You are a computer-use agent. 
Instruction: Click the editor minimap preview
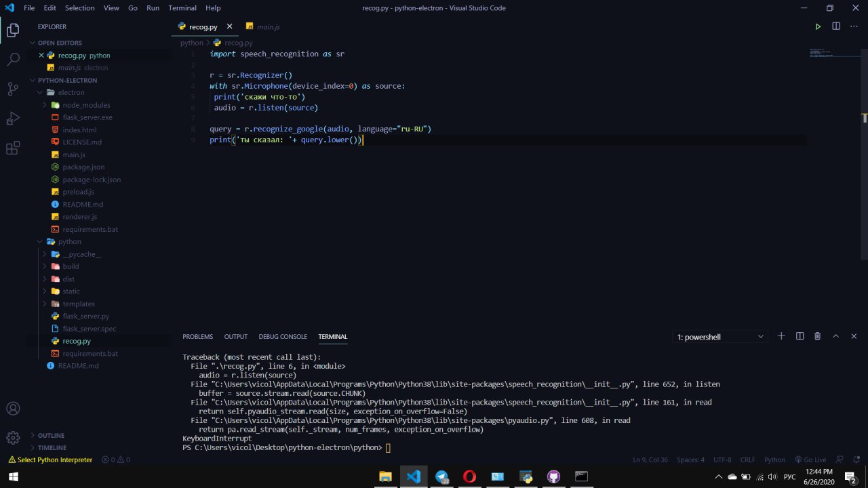tap(834, 53)
